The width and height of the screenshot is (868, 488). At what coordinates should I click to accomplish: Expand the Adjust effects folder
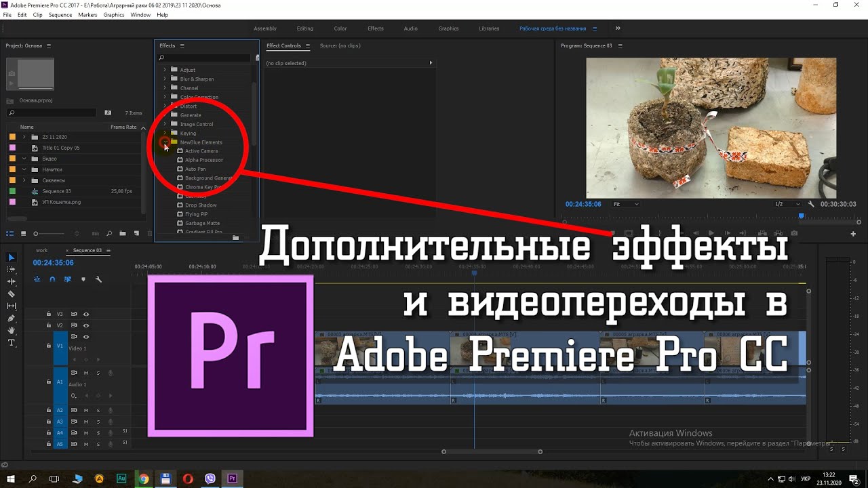click(165, 70)
